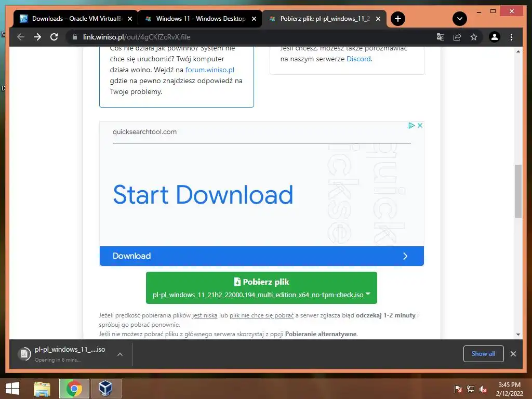This screenshot has height=399, width=532.
Task: Click the muted volume tray icon
Action: [483, 389]
